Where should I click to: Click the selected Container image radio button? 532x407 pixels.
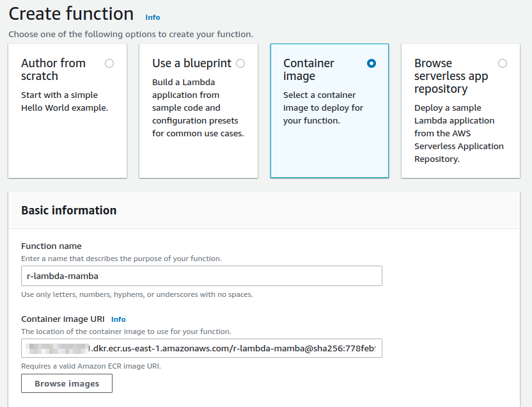[372, 63]
